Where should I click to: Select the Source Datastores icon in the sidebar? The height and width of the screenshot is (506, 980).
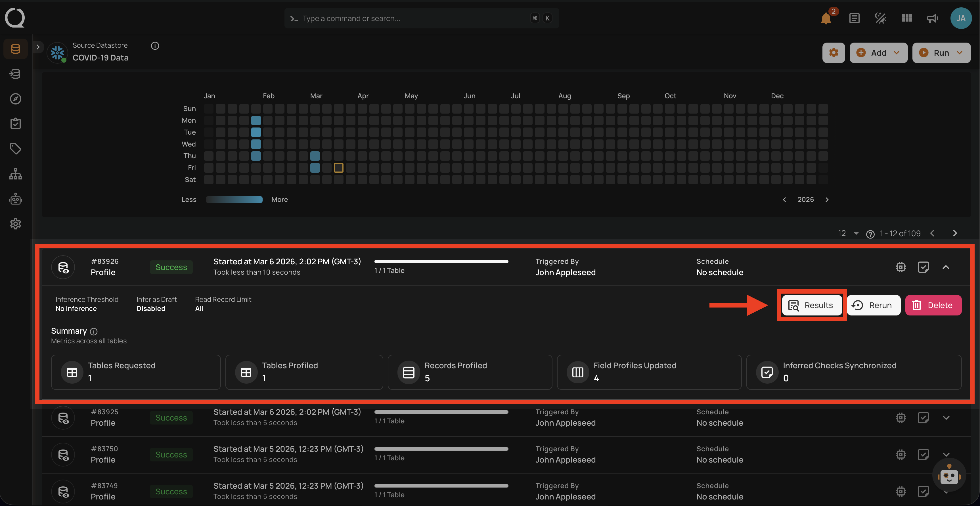[15, 48]
